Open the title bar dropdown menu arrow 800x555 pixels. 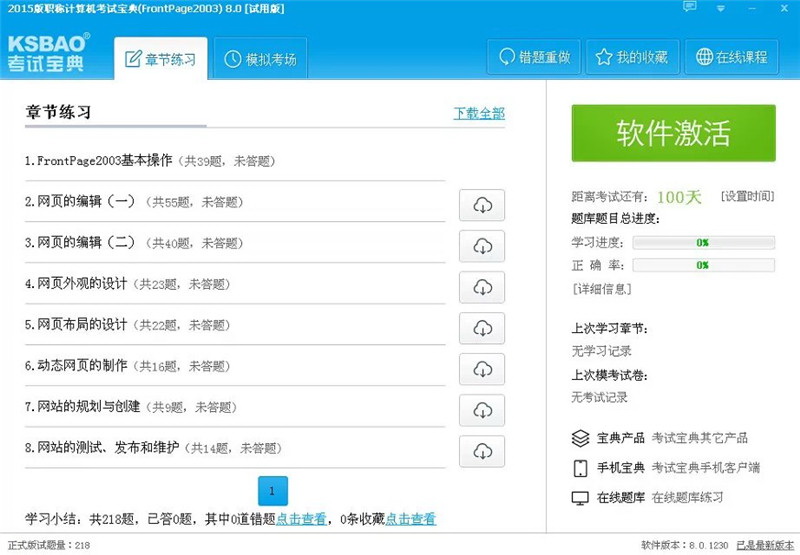(720, 9)
